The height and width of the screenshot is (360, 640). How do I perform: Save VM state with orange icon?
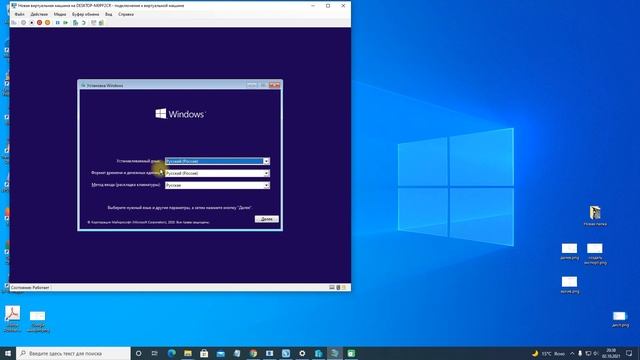[48, 23]
